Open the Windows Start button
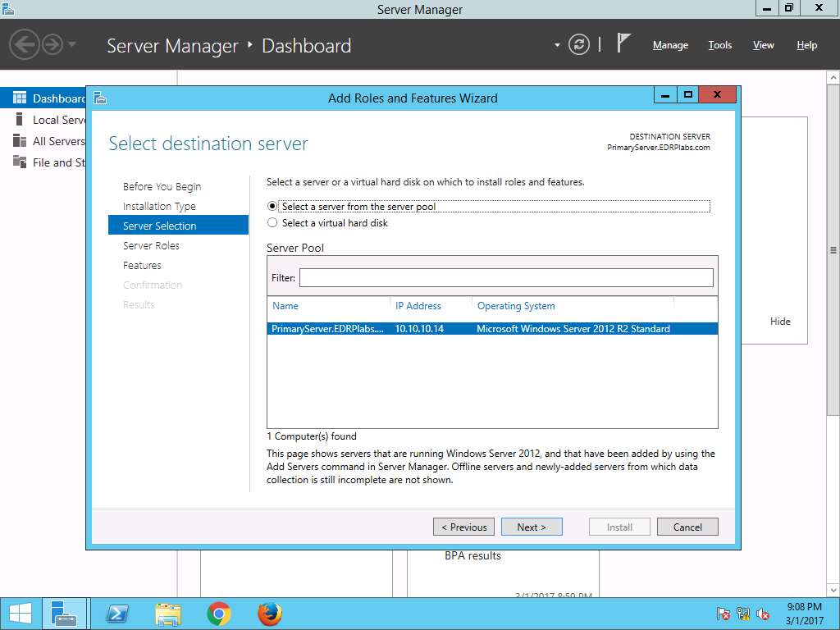Screen dimensions: 840x630 pyautogui.click(x=21, y=614)
